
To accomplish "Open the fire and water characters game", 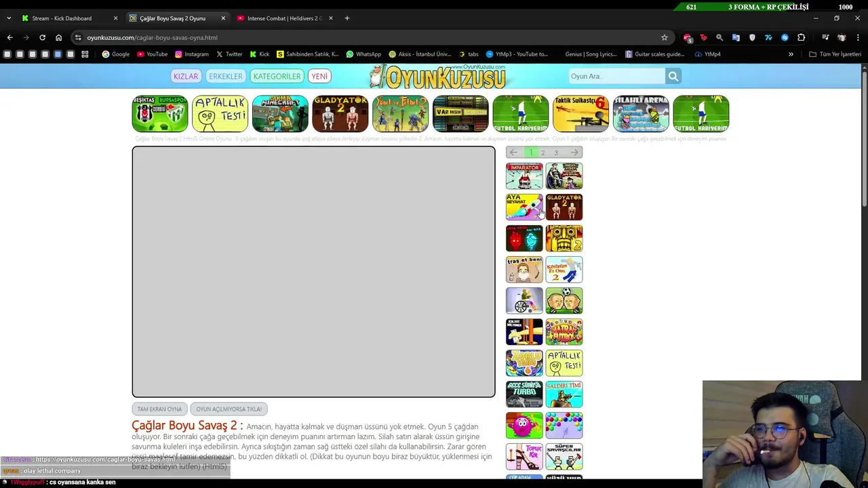I will click(x=524, y=239).
